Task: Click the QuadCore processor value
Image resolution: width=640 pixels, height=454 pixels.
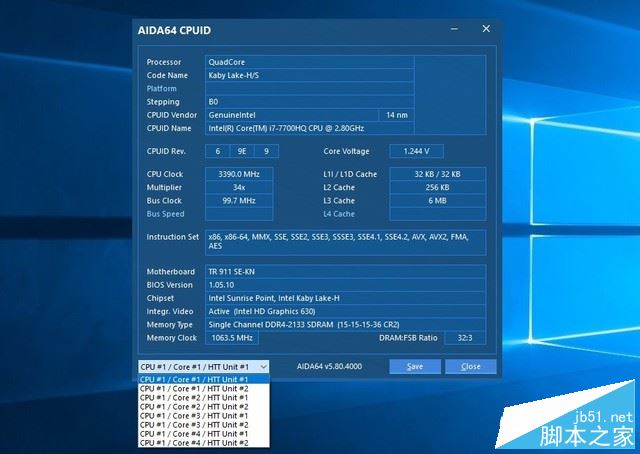Action: click(x=309, y=62)
